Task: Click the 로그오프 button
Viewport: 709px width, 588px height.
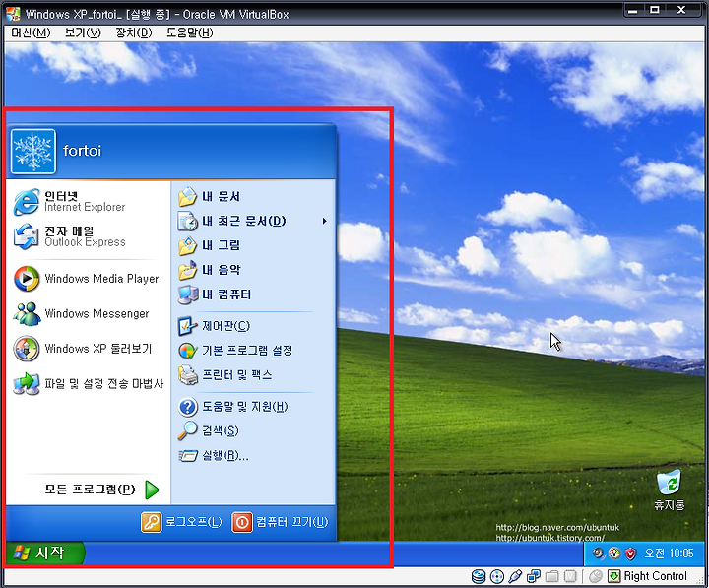Action: (x=181, y=522)
